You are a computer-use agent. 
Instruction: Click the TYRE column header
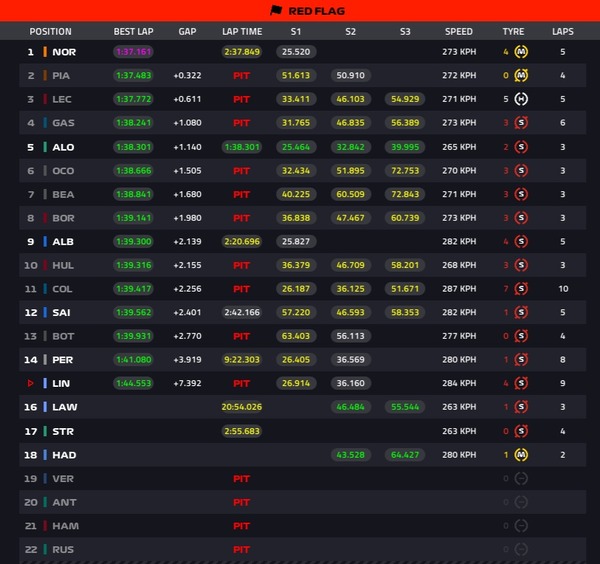[x=514, y=32]
